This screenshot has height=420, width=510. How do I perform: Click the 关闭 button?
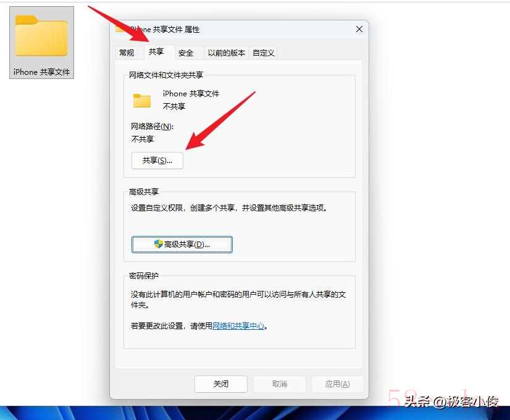[221, 384]
